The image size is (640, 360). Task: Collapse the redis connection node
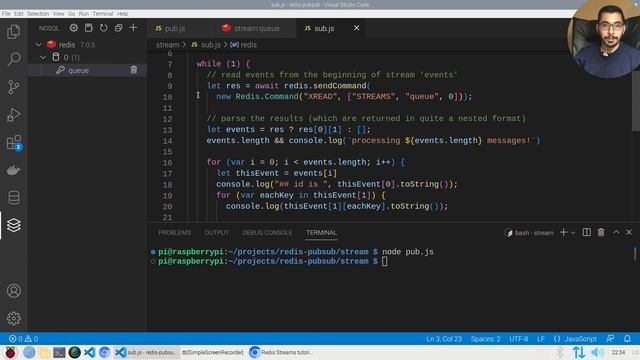tap(38, 44)
